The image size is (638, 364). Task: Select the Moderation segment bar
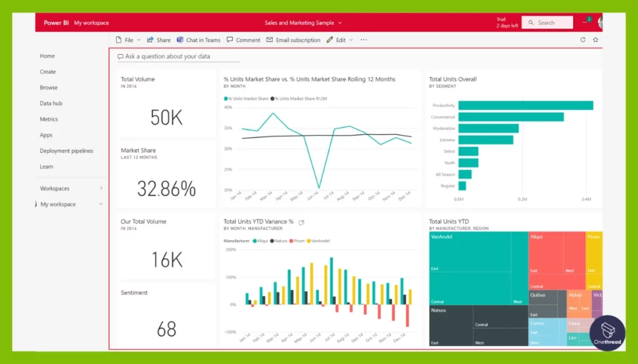[488, 128]
